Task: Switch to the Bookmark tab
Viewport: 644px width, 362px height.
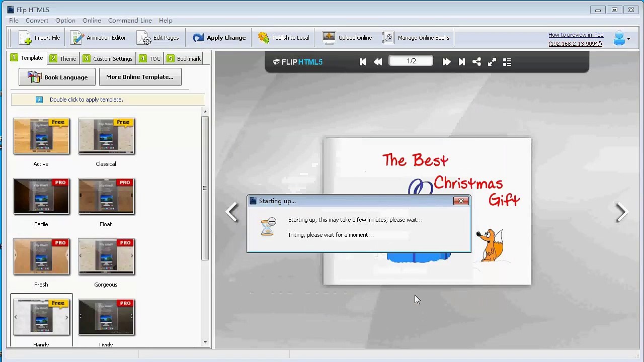Action: point(184,59)
